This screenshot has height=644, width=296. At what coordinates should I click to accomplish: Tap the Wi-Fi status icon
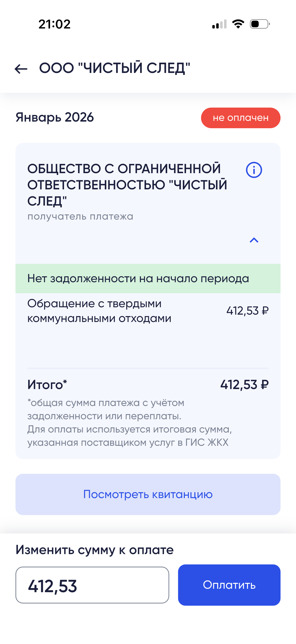tap(238, 24)
